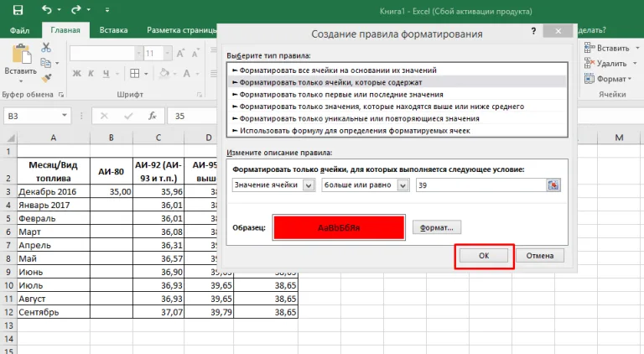The height and width of the screenshot is (354, 644).
Task: Open the Формат... button
Action: 437,227
